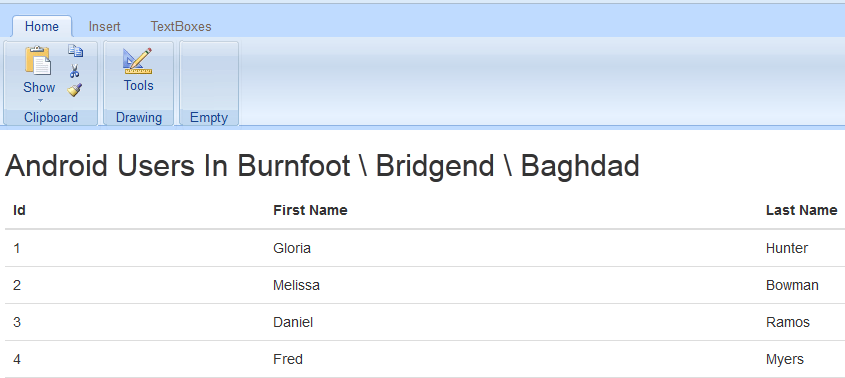The image size is (845, 378).
Task: Select the row for Gloria Hunter
Action: (x=425, y=248)
